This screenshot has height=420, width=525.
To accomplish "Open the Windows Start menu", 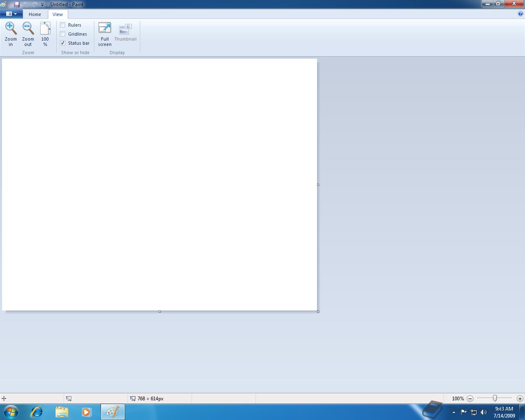I will coord(11,412).
